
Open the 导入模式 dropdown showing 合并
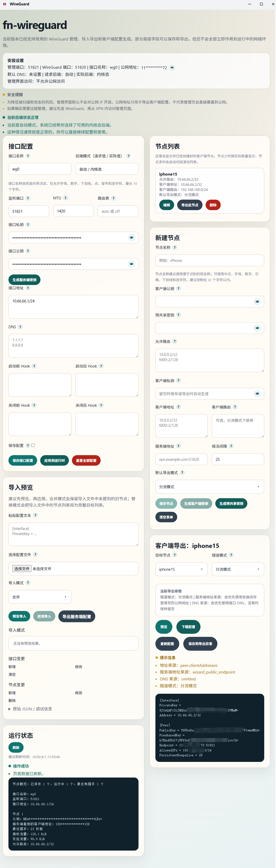(40, 597)
